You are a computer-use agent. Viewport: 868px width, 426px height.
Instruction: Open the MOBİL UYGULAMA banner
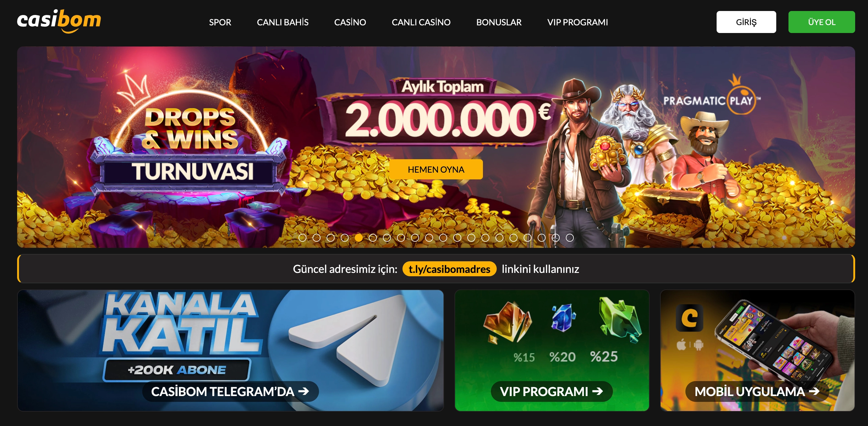point(757,350)
